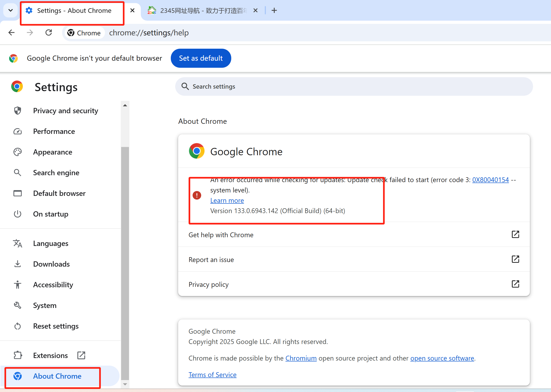Image resolution: width=551 pixels, height=392 pixels.
Task: Click external icon on Get help with Chrome row
Action: point(515,234)
